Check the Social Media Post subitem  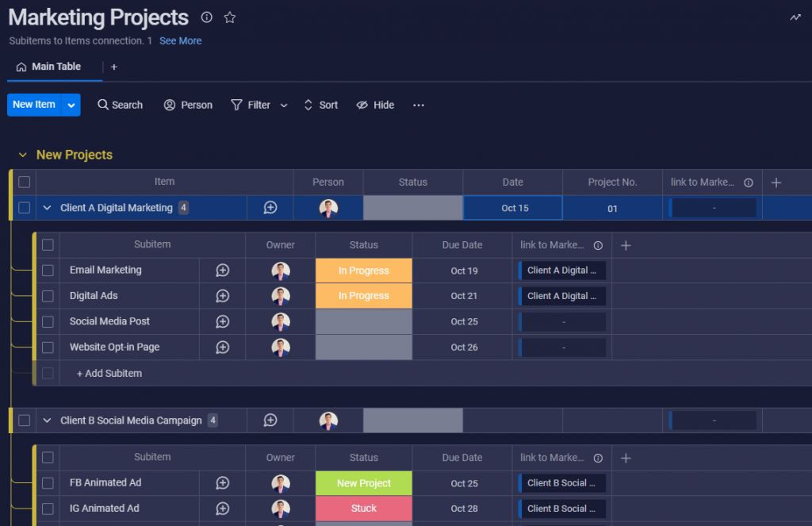click(48, 322)
